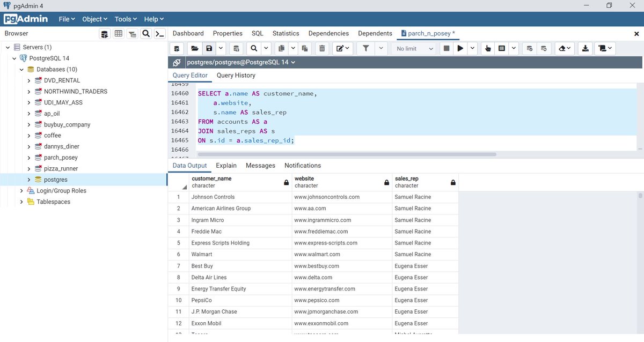
Task: Launch the PSQL terminal tool icon
Action: point(159,34)
